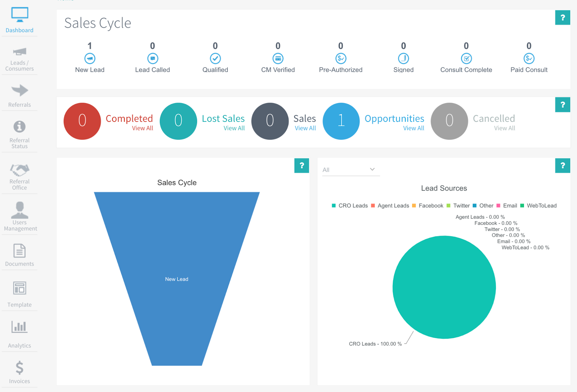This screenshot has height=392, width=577.
Task: Open Referral Status info icon
Action: coord(19,126)
